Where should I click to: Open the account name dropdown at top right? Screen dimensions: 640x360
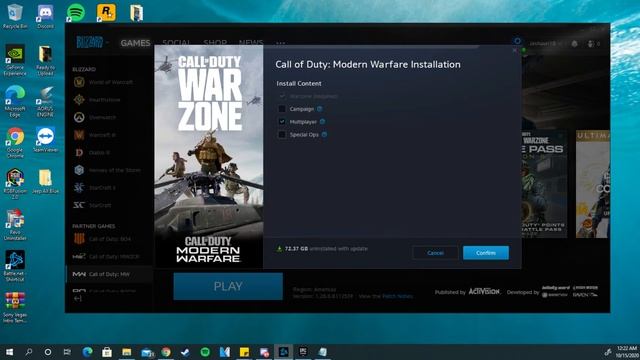pos(546,43)
